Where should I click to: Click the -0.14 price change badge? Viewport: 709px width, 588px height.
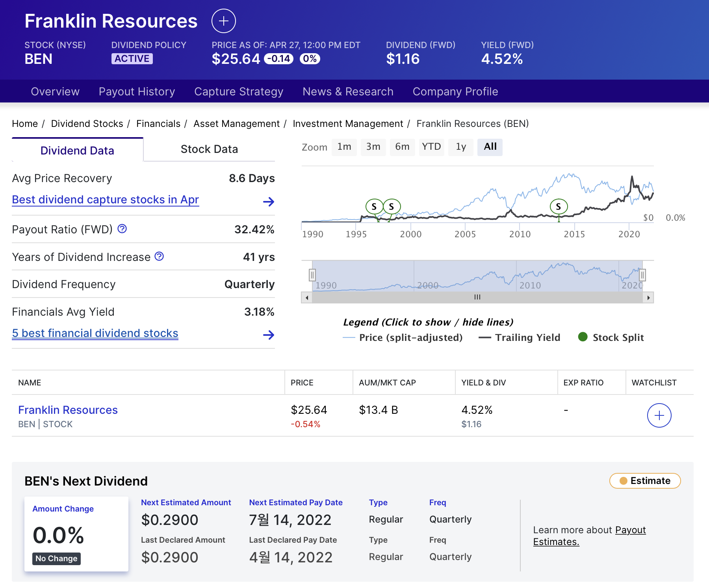pos(279,59)
